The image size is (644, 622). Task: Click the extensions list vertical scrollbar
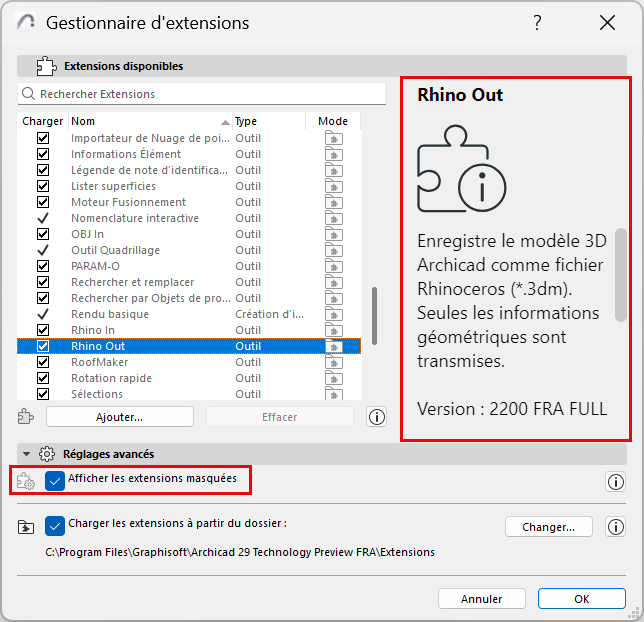pos(375,316)
